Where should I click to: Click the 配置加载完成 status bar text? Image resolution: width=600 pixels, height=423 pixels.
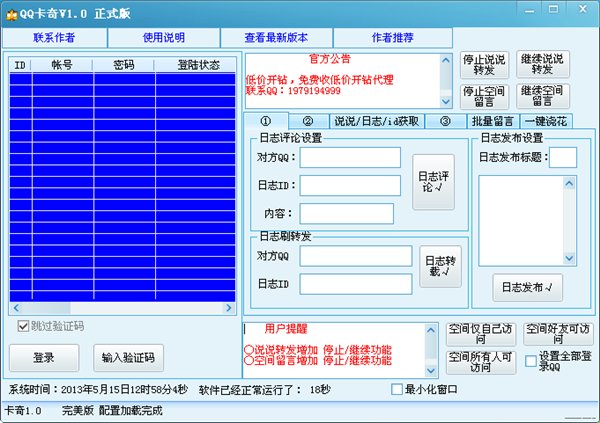coord(131,411)
